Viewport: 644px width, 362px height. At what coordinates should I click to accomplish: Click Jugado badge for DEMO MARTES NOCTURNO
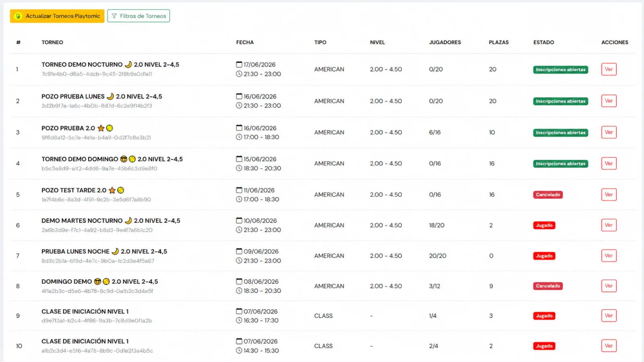(x=544, y=225)
